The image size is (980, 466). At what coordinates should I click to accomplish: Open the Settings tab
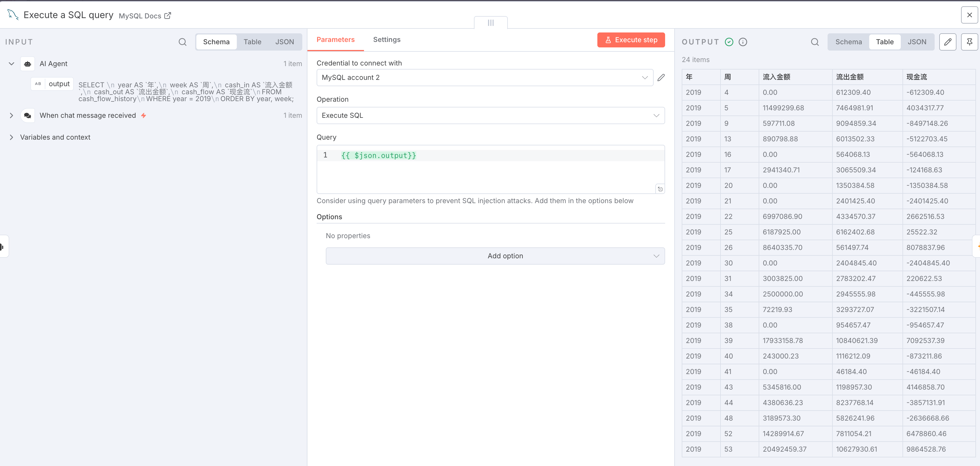pyautogui.click(x=387, y=40)
